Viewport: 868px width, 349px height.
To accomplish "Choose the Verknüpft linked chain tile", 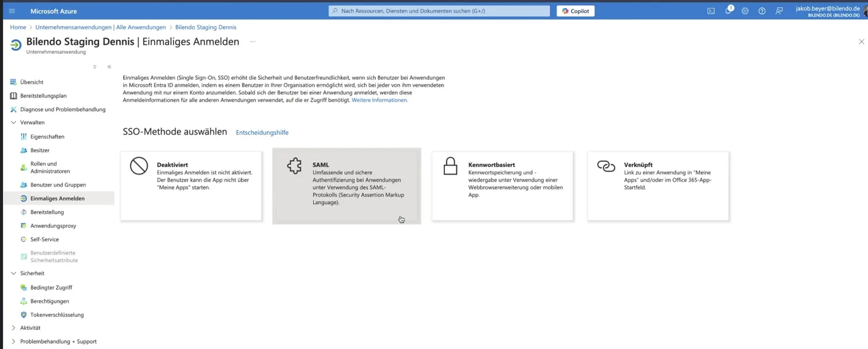I will (658, 186).
